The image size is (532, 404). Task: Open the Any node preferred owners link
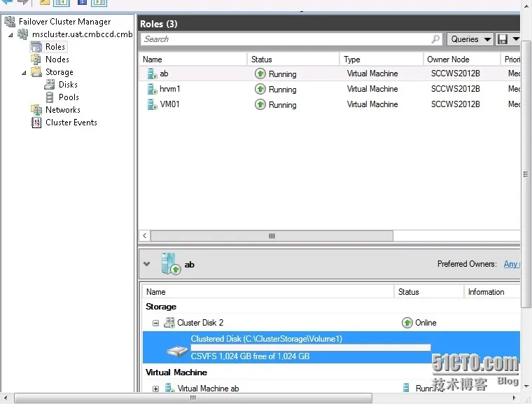tap(512, 264)
